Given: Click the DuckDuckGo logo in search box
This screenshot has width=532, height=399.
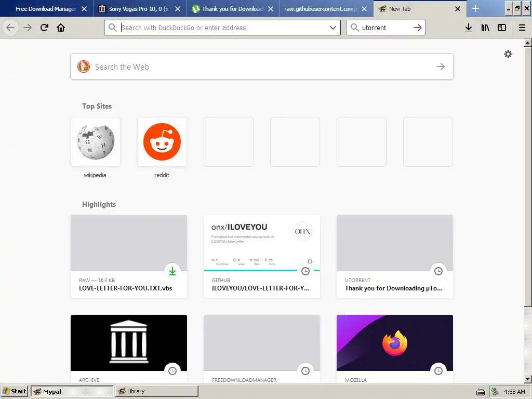Looking at the screenshot, I should (x=84, y=66).
